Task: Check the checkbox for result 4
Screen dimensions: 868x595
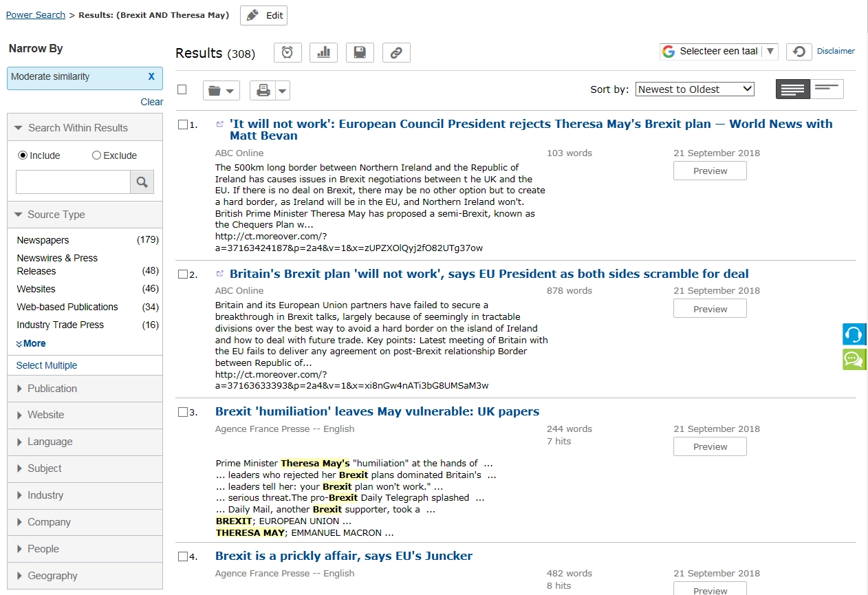Action: coord(182,556)
